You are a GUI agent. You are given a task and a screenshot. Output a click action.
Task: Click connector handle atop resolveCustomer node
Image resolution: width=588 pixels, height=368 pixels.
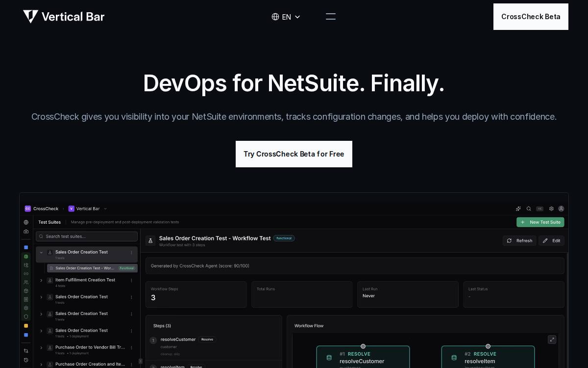pos(363,346)
